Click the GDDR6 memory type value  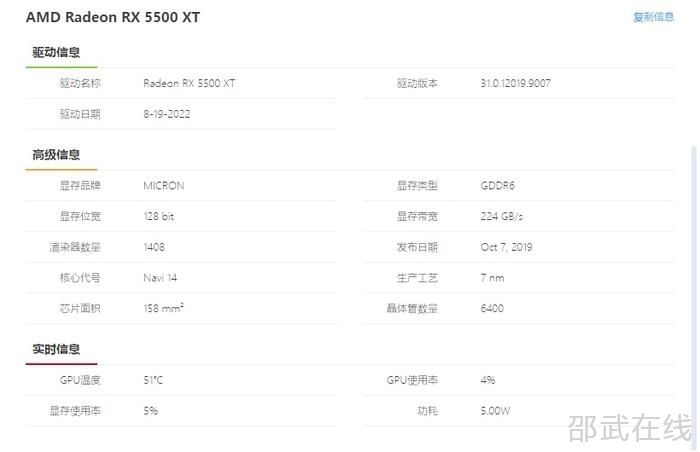click(497, 185)
